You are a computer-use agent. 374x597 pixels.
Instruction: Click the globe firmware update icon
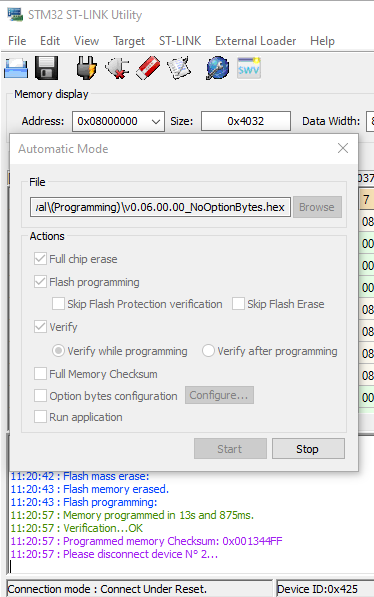tap(217, 68)
